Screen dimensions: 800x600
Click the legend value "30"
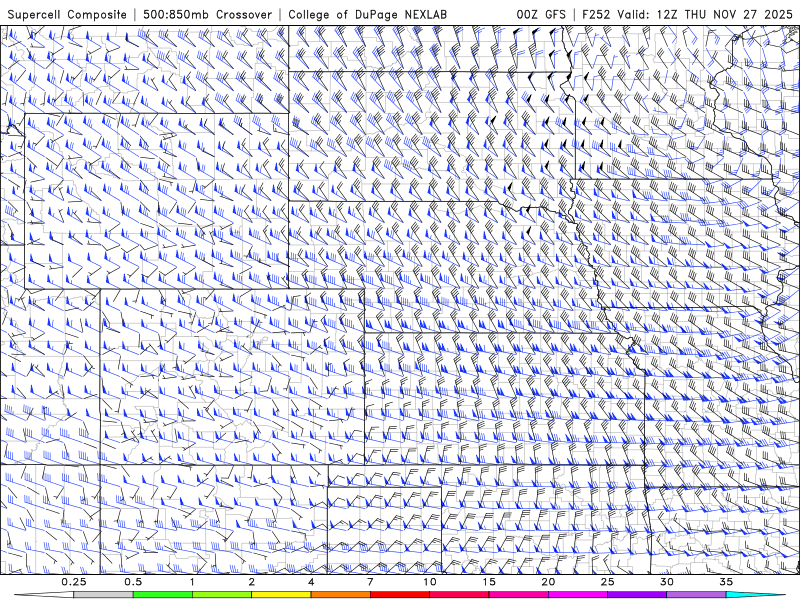point(666,582)
